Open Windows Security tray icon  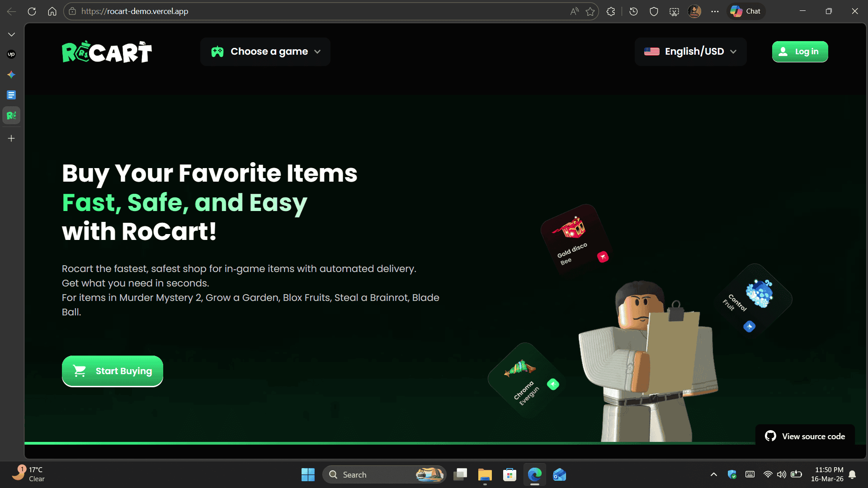732,474
